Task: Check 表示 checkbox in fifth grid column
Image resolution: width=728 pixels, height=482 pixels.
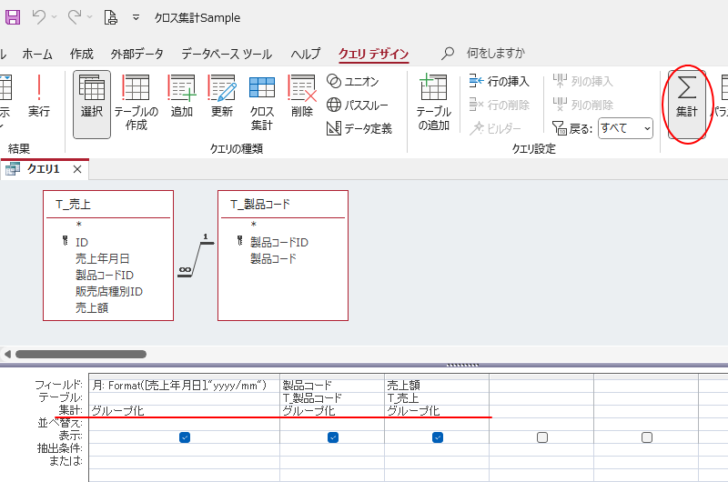Action: tap(647, 437)
